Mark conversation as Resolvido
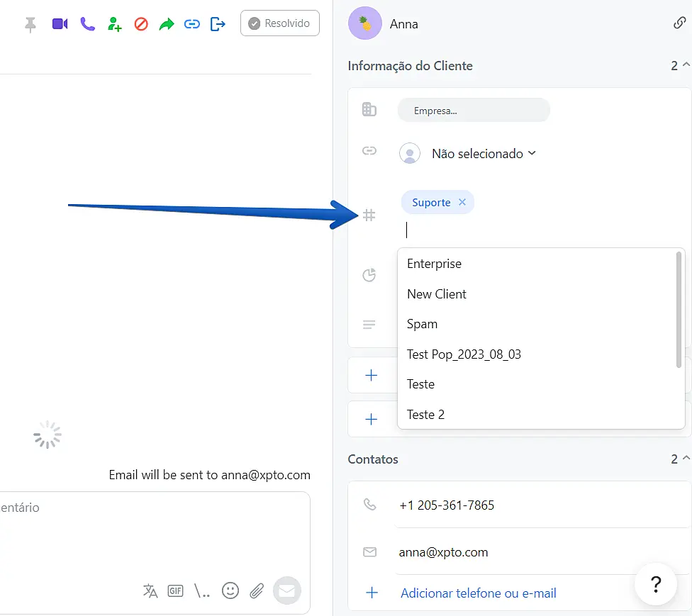Image resolution: width=692 pixels, height=616 pixels. pyautogui.click(x=279, y=23)
